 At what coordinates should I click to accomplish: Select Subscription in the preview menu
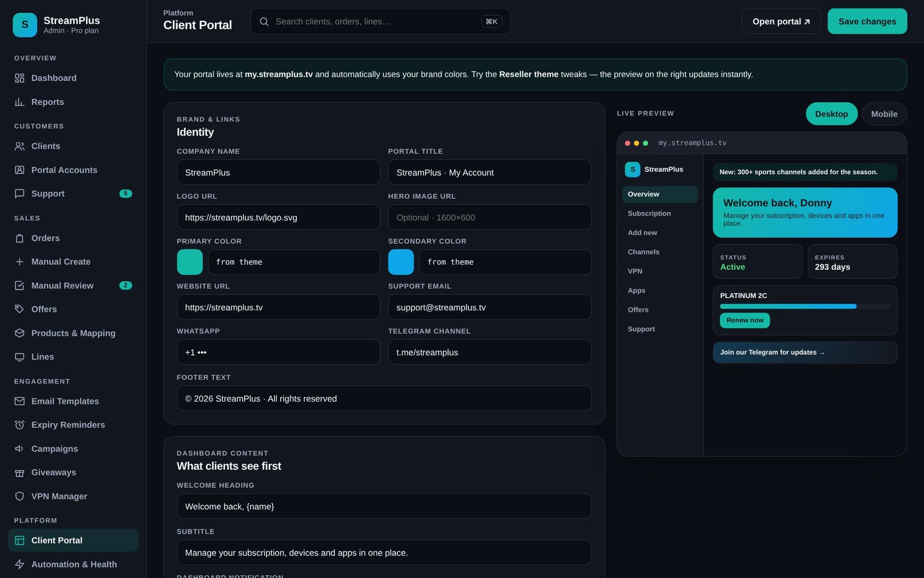coord(660,213)
